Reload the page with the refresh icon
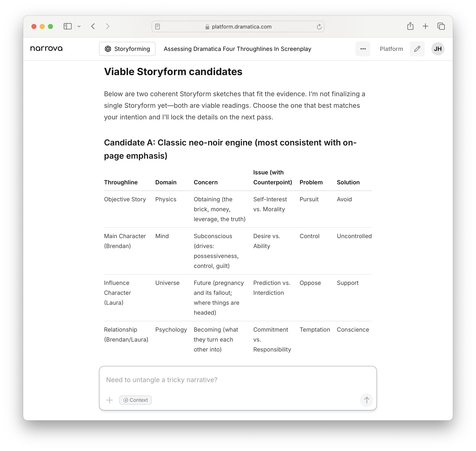This screenshot has height=451, width=476. pos(319,27)
